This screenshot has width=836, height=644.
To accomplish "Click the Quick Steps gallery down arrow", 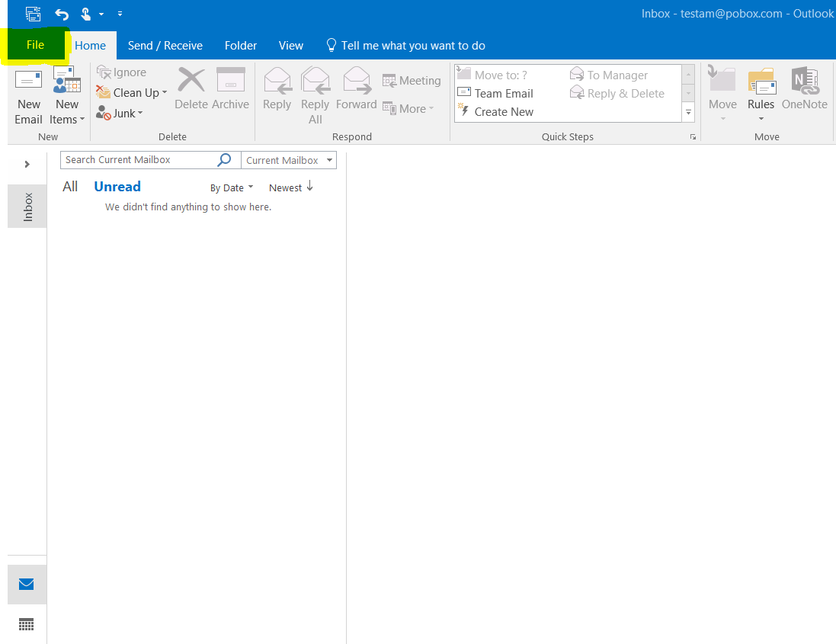I will [x=688, y=93].
